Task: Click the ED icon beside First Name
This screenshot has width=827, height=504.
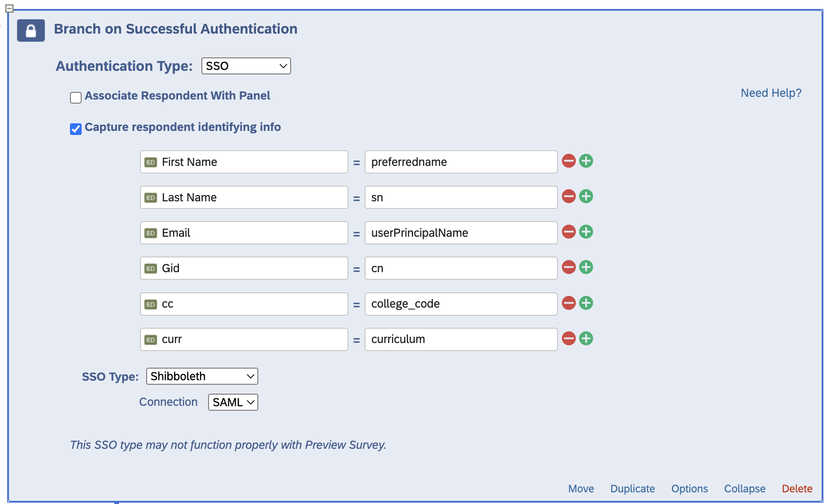Action: click(x=151, y=161)
